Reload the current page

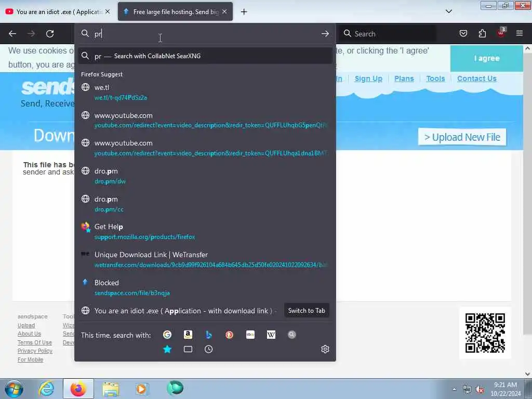(x=50, y=34)
